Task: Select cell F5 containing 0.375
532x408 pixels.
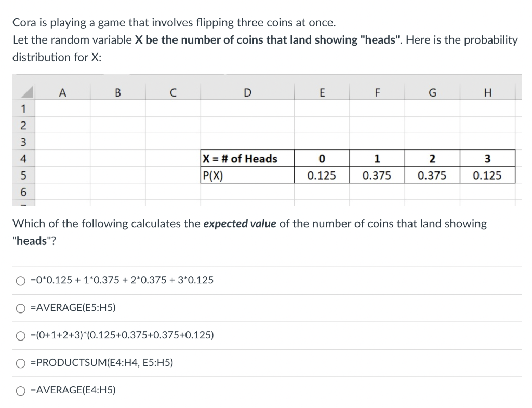Action: tap(377, 175)
